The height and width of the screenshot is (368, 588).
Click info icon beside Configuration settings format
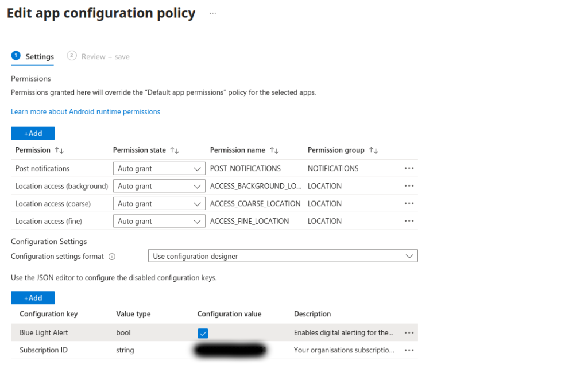[x=112, y=257]
